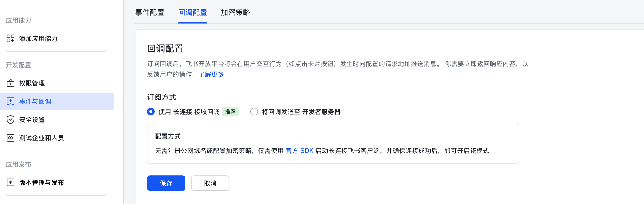The height and width of the screenshot is (204, 644).
Task: Open 权限管理 sidebar item
Action: [32, 83]
